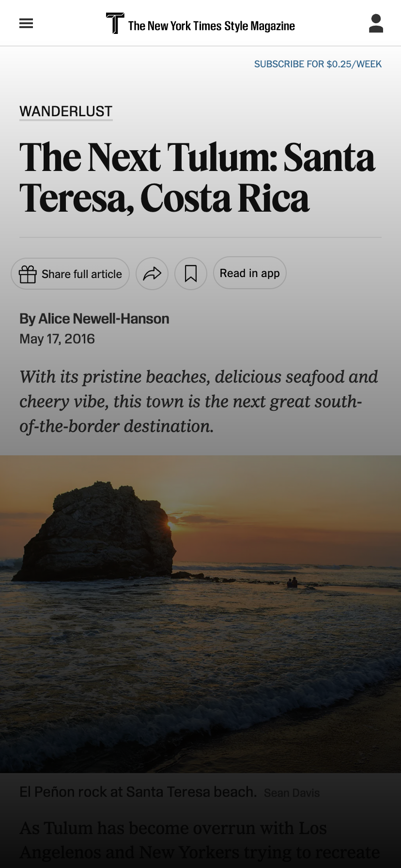Click the T Magazine logo icon
The image size is (401, 868).
115,23
